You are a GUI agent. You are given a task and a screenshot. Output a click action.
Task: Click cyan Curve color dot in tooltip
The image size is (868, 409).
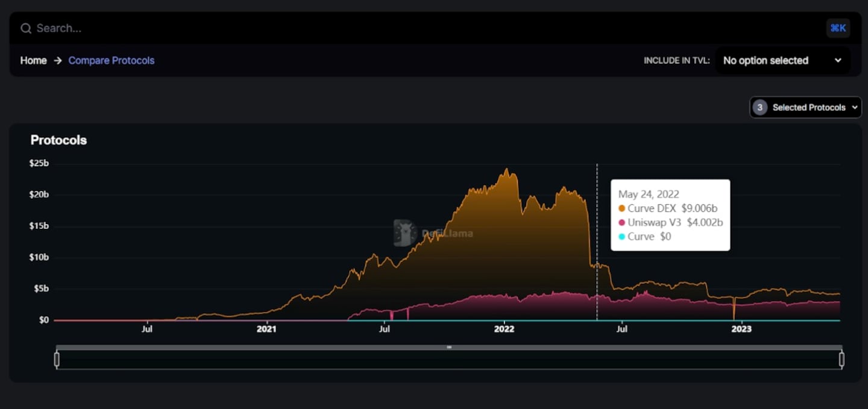[x=621, y=237]
